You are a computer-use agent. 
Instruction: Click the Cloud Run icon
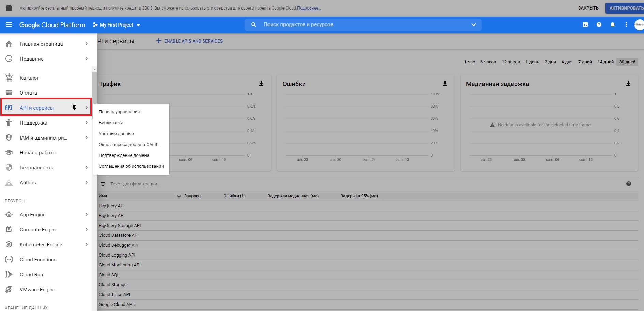[9, 275]
